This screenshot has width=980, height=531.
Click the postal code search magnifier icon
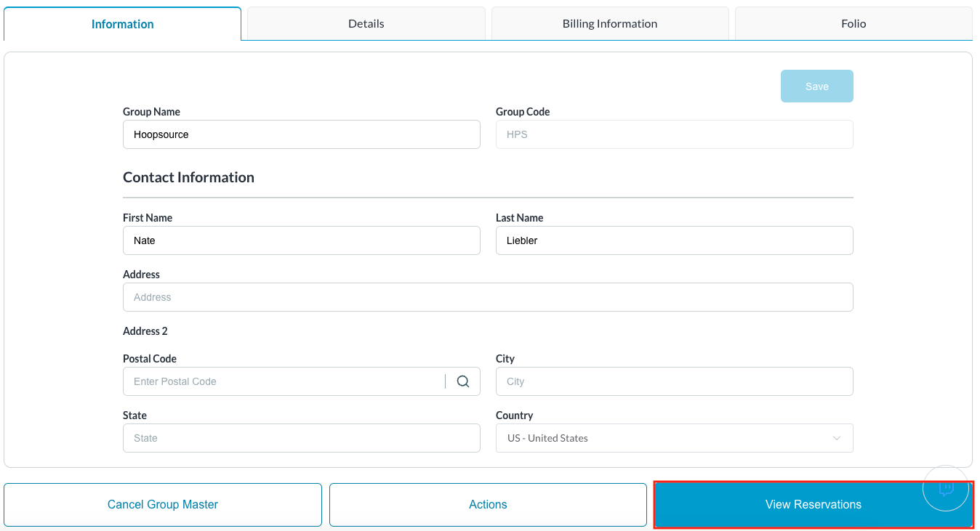(x=463, y=381)
